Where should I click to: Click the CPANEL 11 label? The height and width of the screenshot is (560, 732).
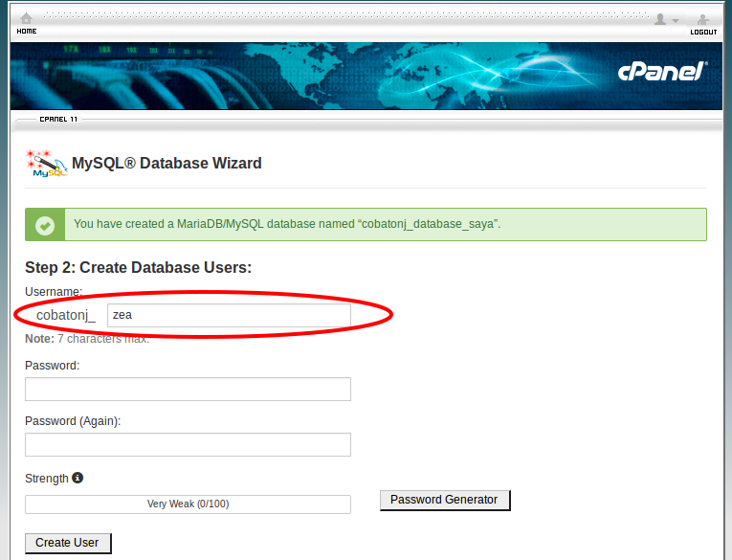coord(58,119)
